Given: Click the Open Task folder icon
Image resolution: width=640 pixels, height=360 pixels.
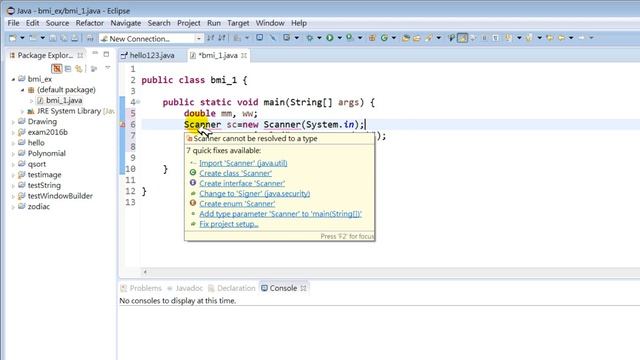Looking at the screenshot, I should [416, 38].
